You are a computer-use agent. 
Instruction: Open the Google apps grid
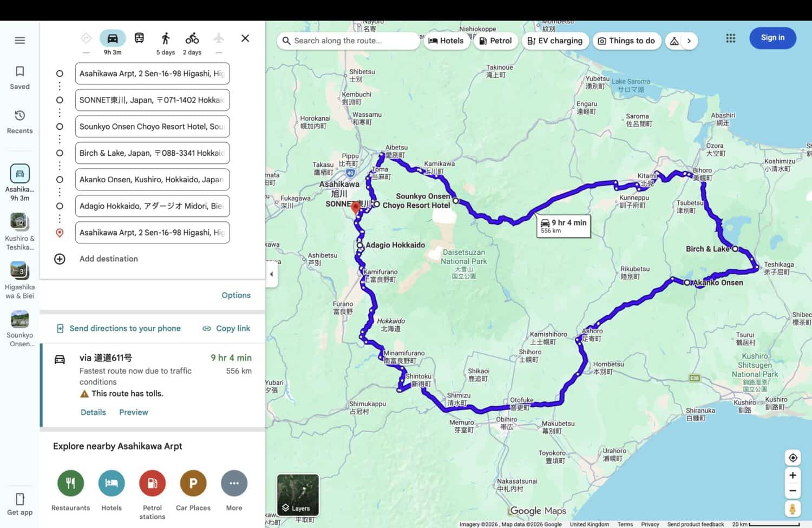[730, 38]
